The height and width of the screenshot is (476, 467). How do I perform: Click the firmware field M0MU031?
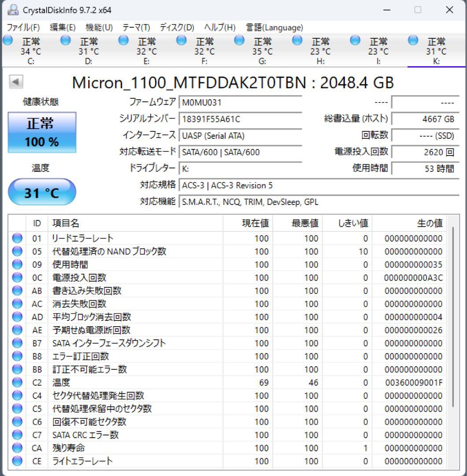[x=240, y=103]
